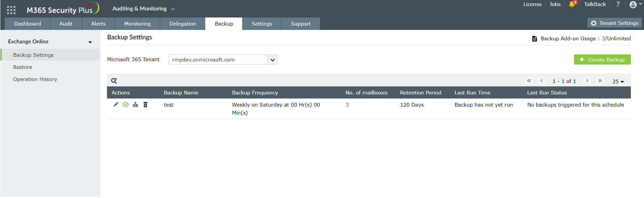Screen dimensions: 644x198
Task: Expand the Auditing & Monitoring dropdown
Action: [143, 9]
